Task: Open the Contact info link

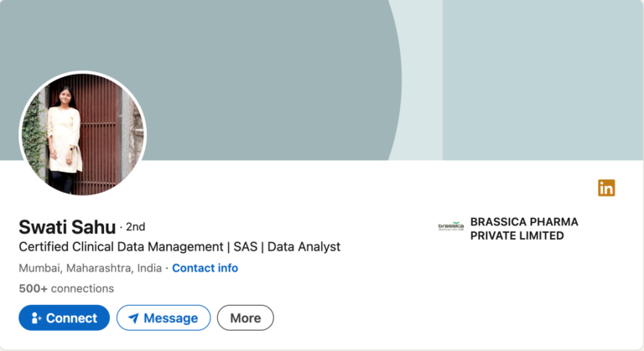Action: click(205, 268)
